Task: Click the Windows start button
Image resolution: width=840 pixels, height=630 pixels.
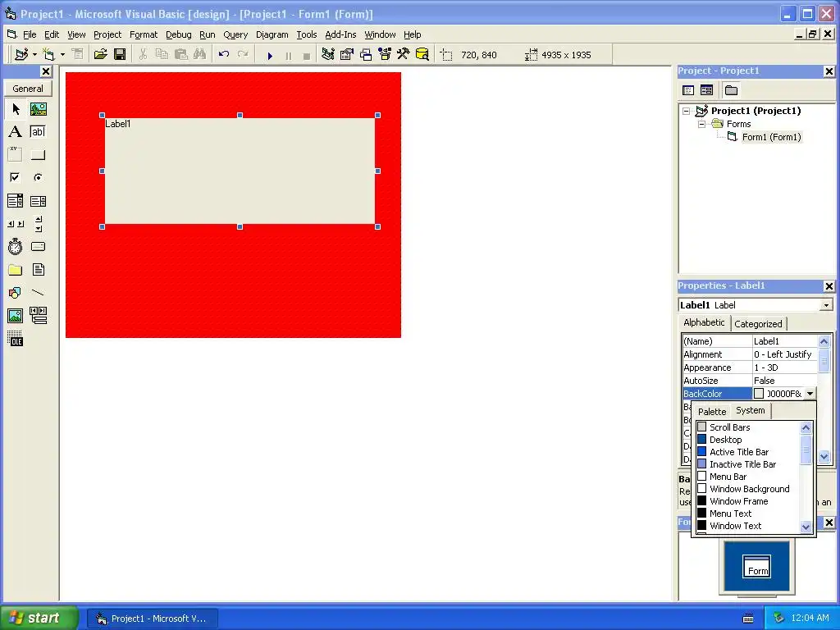Action: point(39,618)
